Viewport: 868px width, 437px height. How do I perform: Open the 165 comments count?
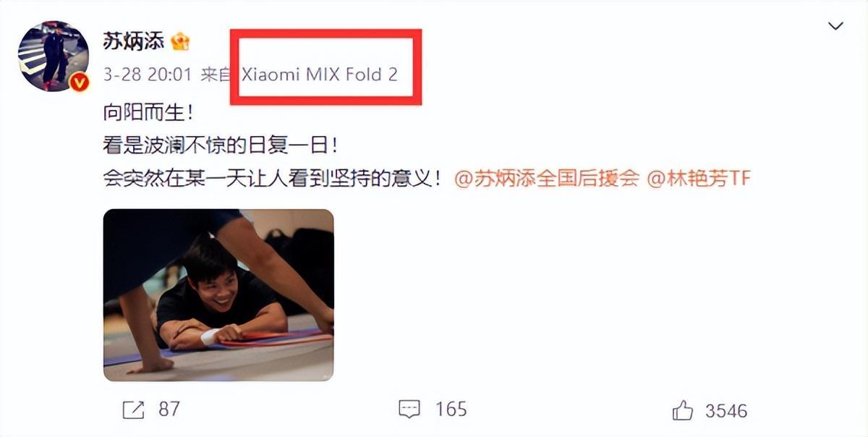(451, 410)
